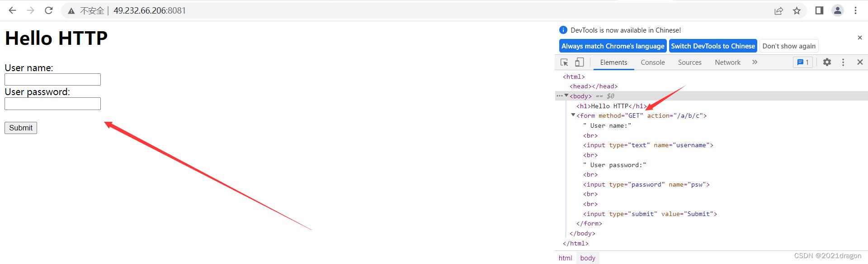Image resolution: width=868 pixels, height=264 pixels.
Task: Open the browser side panel icon
Action: point(819,10)
